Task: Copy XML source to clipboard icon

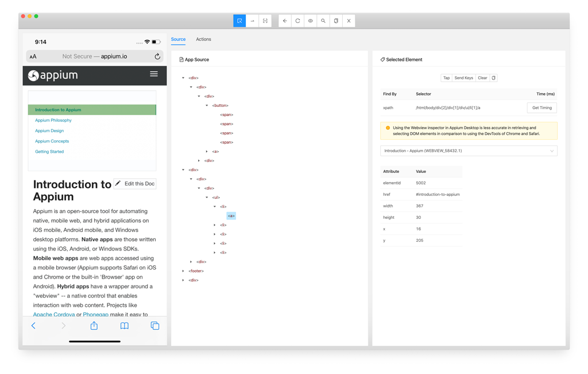Action: click(336, 21)
